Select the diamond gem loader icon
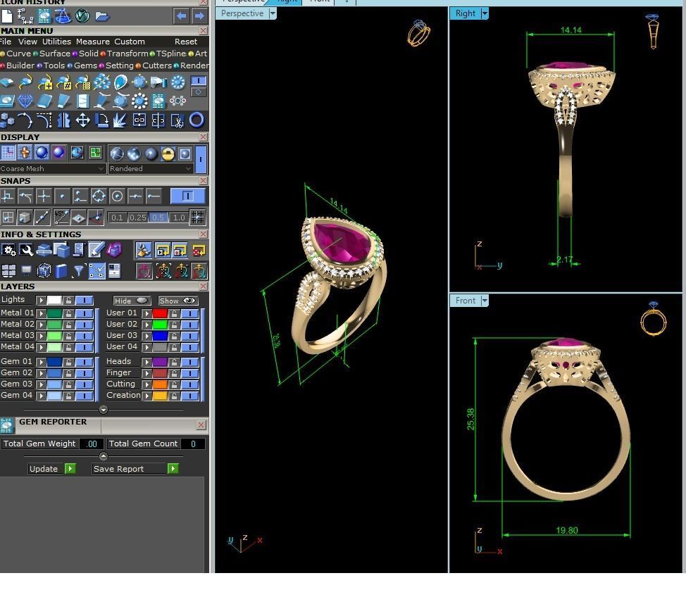 25,101
